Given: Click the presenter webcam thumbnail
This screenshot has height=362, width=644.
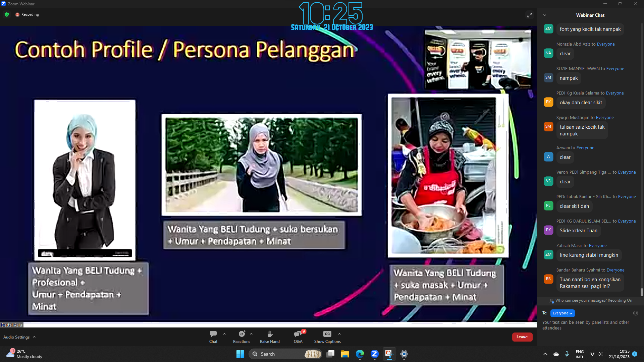Looking at the screenshot, I should point(478,59).
